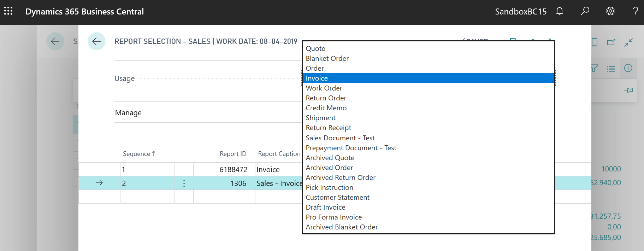Bookmark the background page
Viewport: 644px width, 251px height.
tap(595, 42)
